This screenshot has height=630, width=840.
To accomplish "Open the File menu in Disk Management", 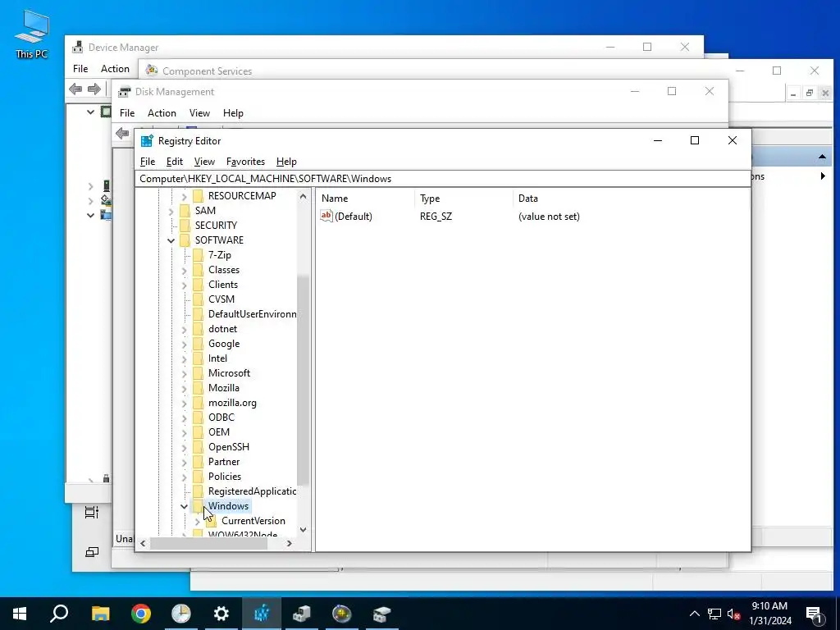I will (x=127, y=113).
